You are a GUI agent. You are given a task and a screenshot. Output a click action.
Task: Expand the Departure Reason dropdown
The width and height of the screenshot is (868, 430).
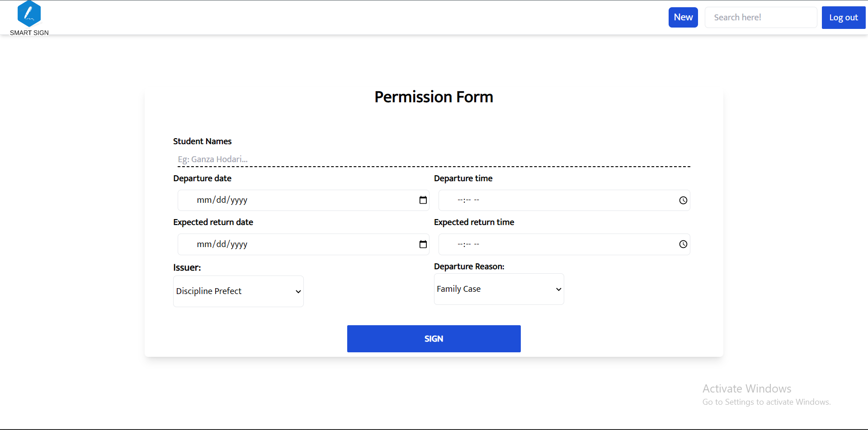tap(499, 289)
